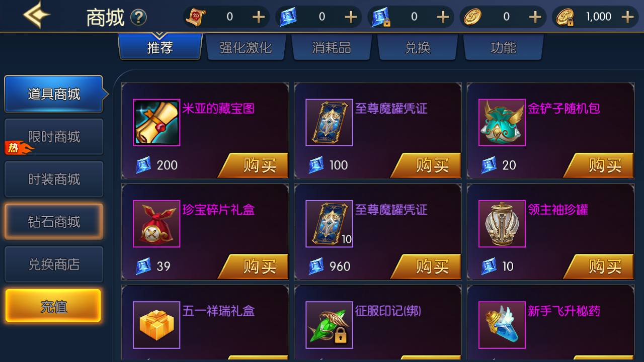Tap the back arrow icon
This screenshot has width=644, height=362.
click(x=37, y=15)
